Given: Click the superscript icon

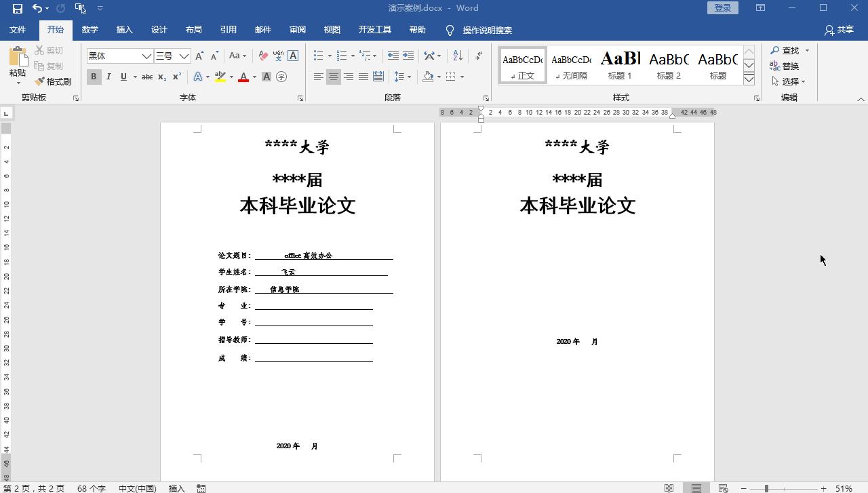Looking at the screenshot, I should [176, 77].
